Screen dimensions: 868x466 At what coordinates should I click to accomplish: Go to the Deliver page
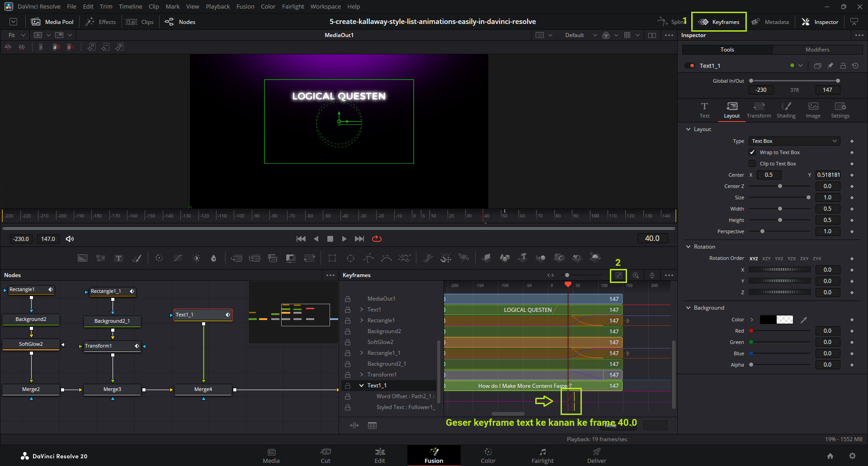596,455
